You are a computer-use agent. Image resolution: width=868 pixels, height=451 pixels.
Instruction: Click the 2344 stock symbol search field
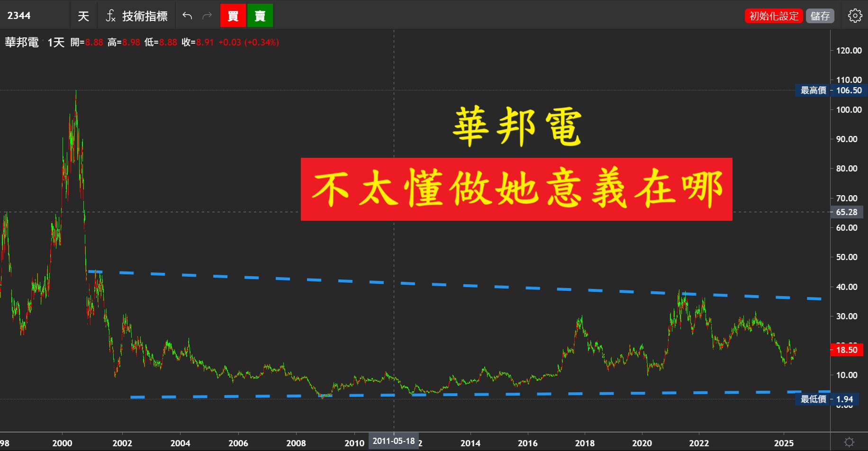(35, 16)
